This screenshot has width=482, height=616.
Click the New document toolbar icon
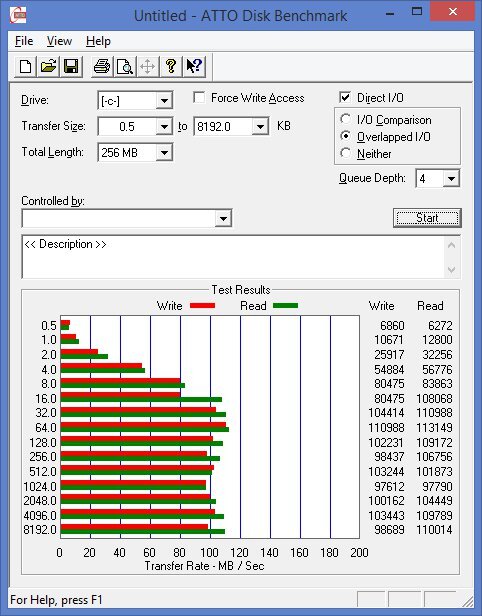(26, 66)
